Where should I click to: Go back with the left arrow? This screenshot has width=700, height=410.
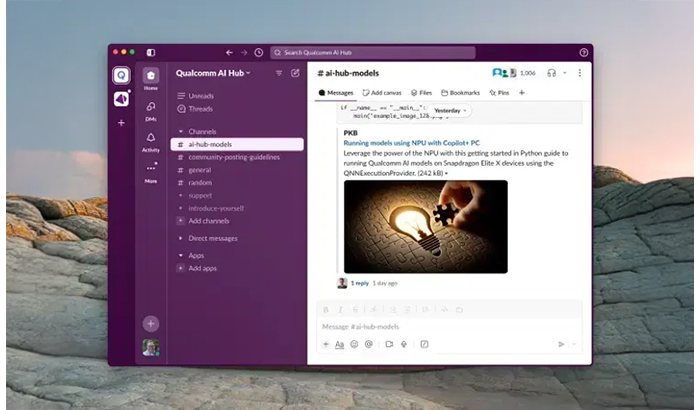pyautogui.click(x=229, y=53)
